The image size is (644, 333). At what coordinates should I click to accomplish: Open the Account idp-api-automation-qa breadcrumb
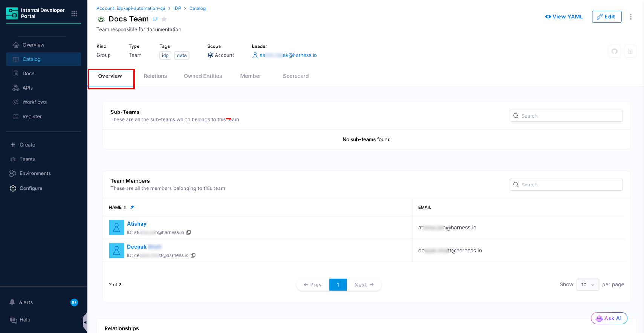[x=131, y=8]
